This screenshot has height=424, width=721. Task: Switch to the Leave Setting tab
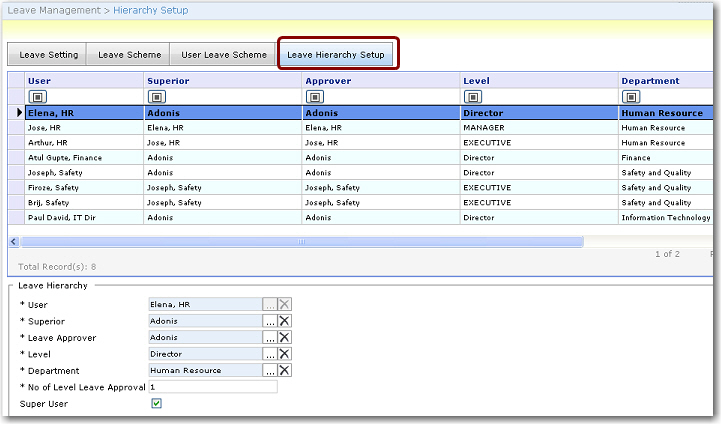tap(48, 55)
